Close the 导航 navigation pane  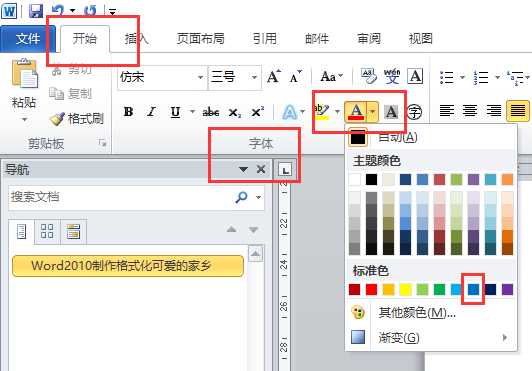tap(261, 169)
